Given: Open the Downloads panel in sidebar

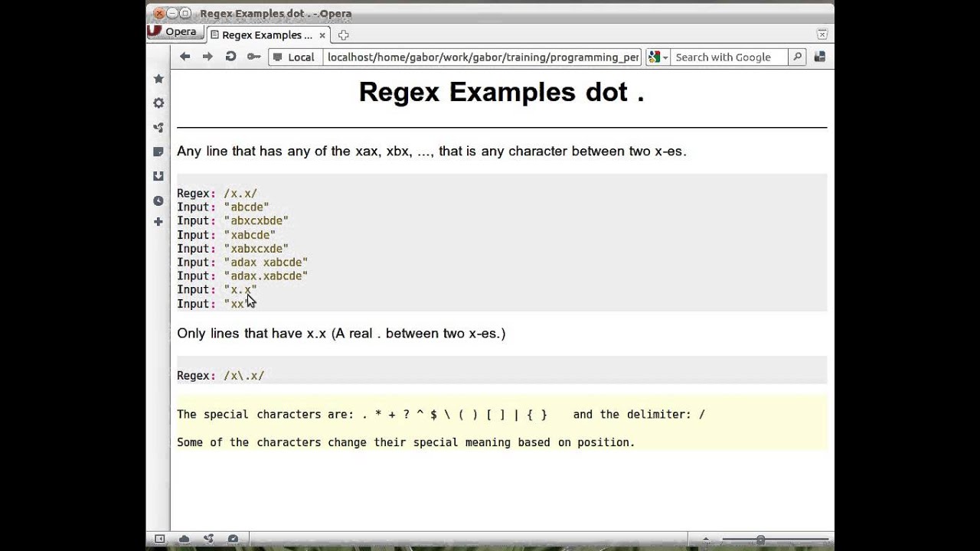Looking at the screenshot, I should [158, 176].
